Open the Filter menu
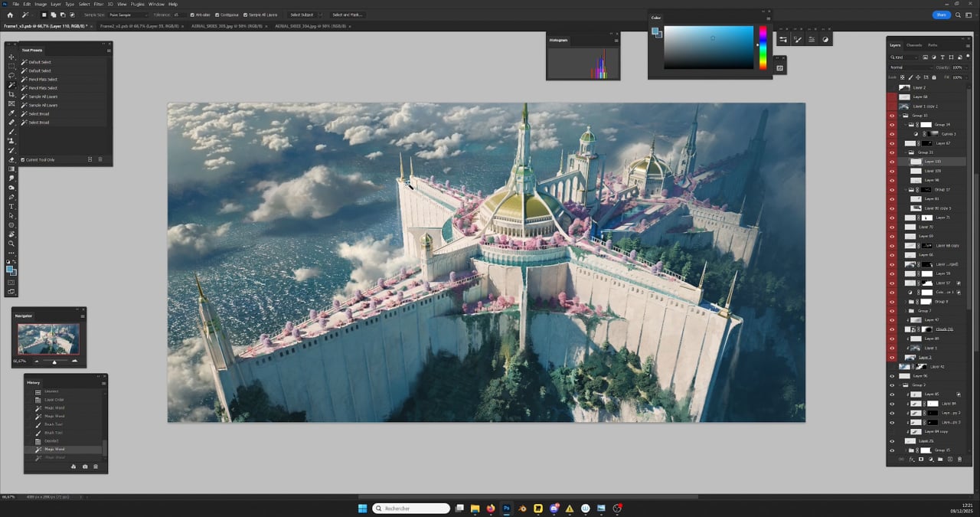The image size is (980, 517). pos(99,4)
